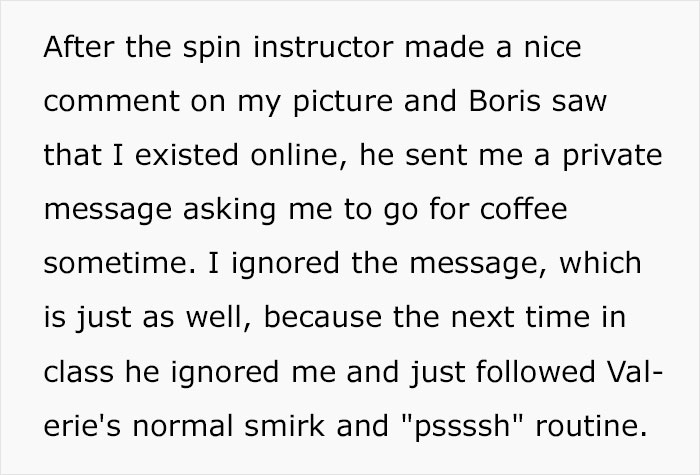Click the name "Boris" in the text

[505, 101]
